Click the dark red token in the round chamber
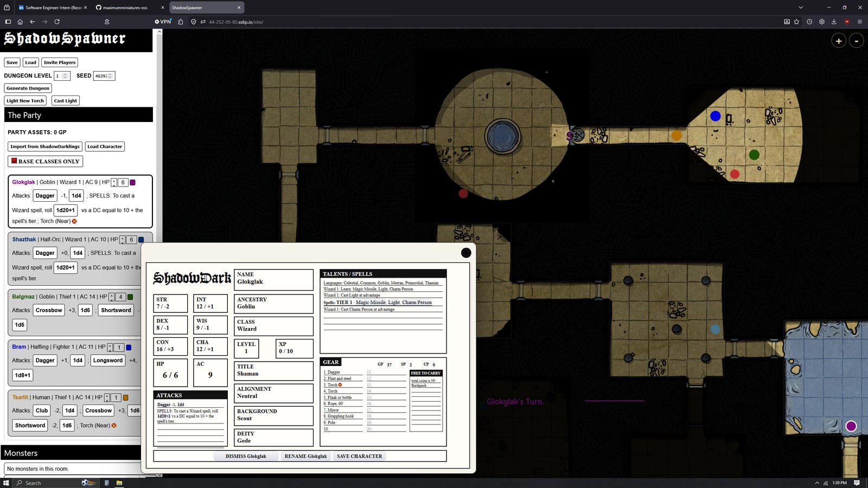 [x=463, y=194]
